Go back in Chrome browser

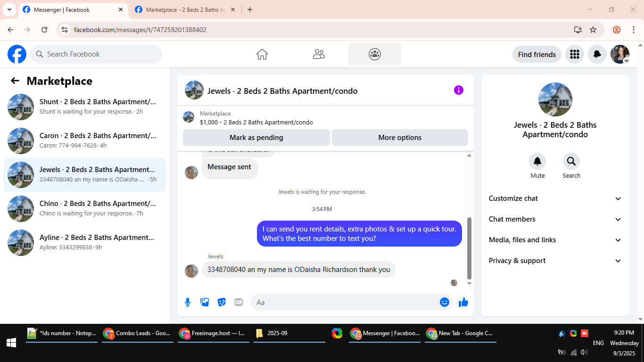pos(10,30)
